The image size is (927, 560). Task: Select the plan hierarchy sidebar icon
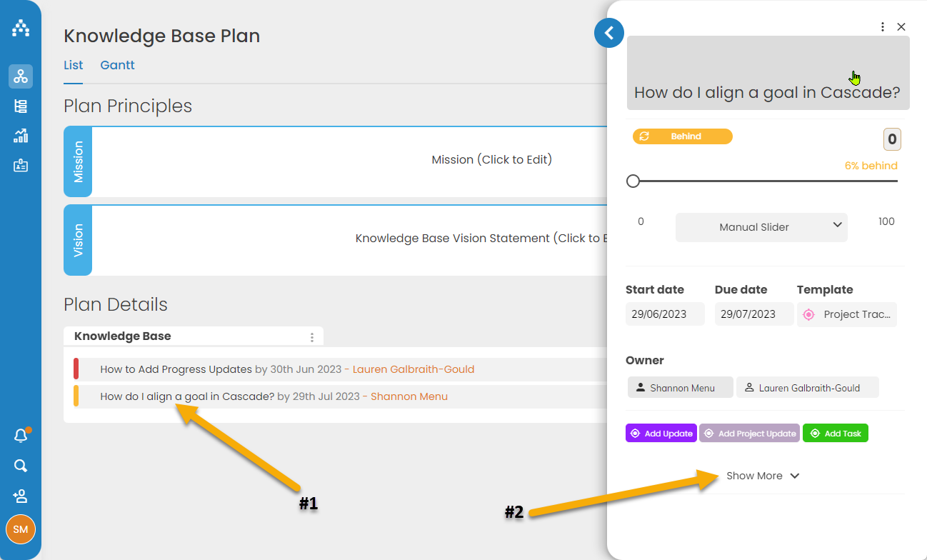[x=21, y=76]
